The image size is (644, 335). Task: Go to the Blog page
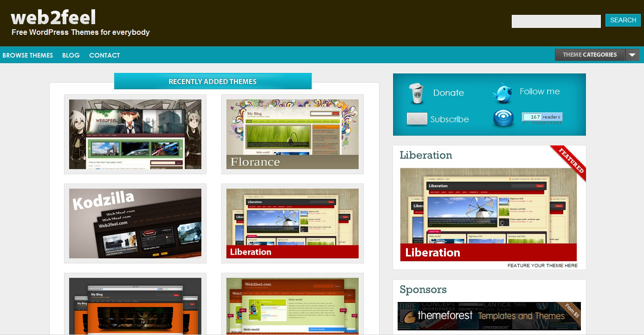pyautogui.click(x=71, y=55)
